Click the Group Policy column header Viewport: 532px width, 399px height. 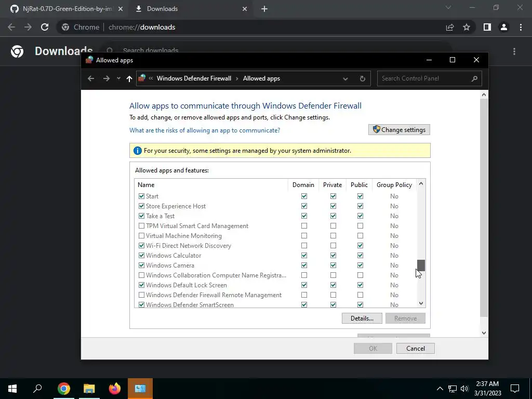(x=394, y=185)
